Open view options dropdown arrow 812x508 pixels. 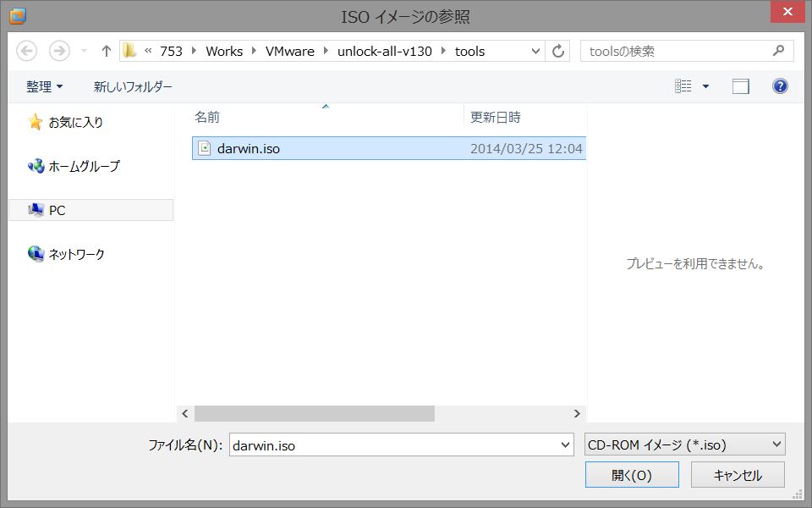point(705,86)
